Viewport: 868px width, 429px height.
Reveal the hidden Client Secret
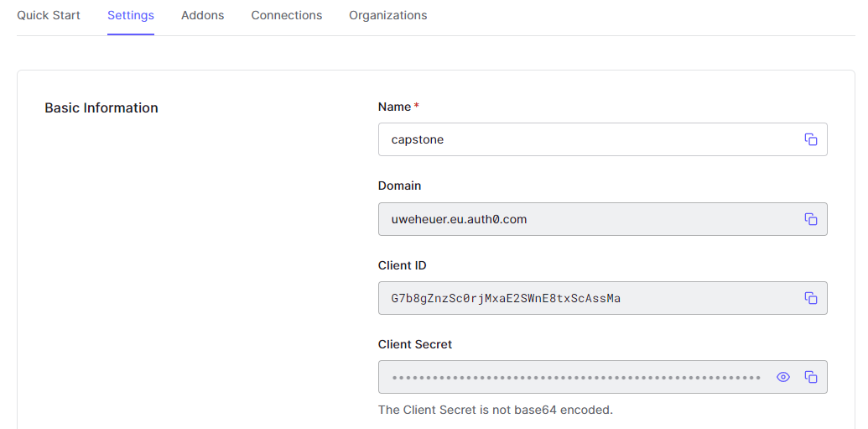click(782, 377)
